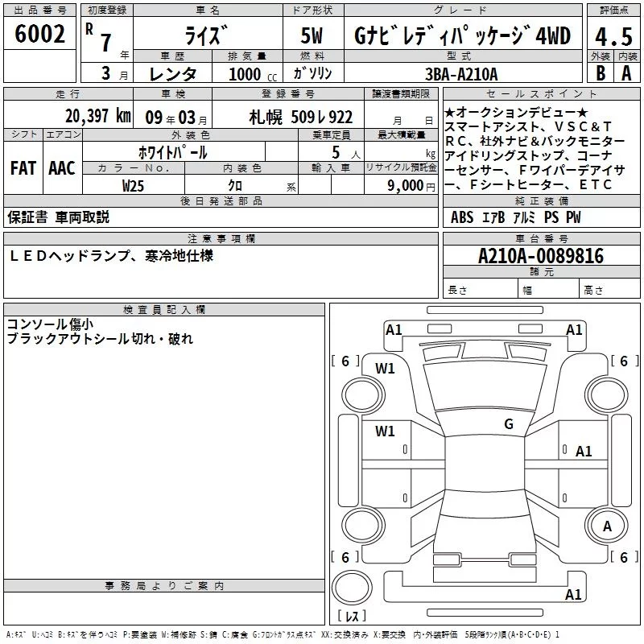Viewport: 644px width, 644px height.
Task: Select the スマートアシスト、VSC&T sales point line
Action: point(529,126)
